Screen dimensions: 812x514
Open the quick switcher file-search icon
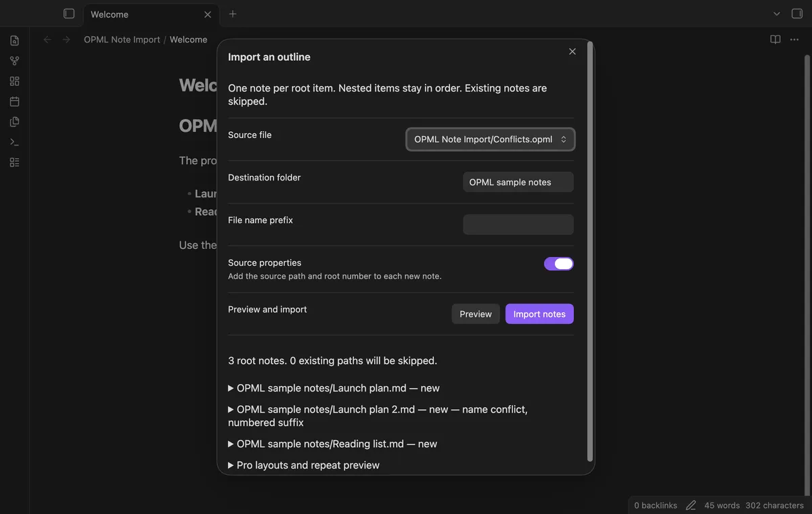(x=14, y=41)
